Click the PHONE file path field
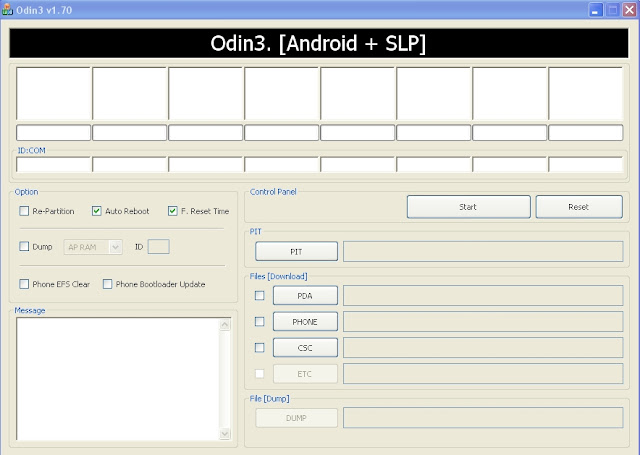 (483, 322)
